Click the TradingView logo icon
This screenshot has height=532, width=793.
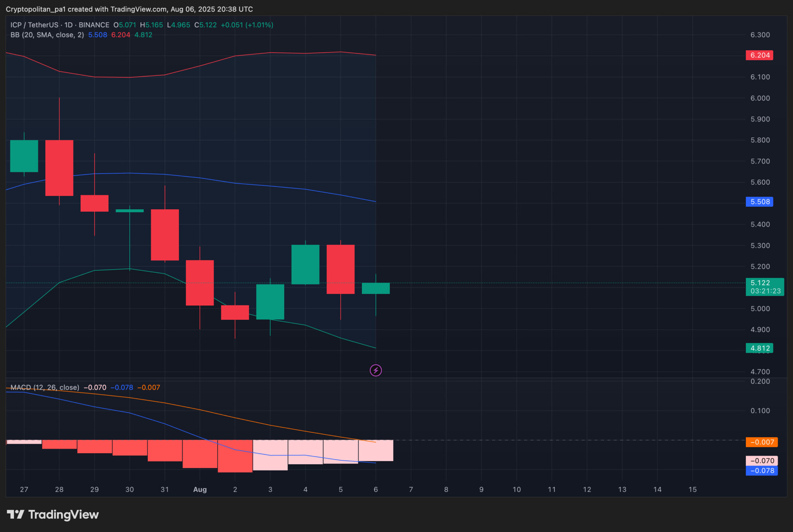(16, 514)
